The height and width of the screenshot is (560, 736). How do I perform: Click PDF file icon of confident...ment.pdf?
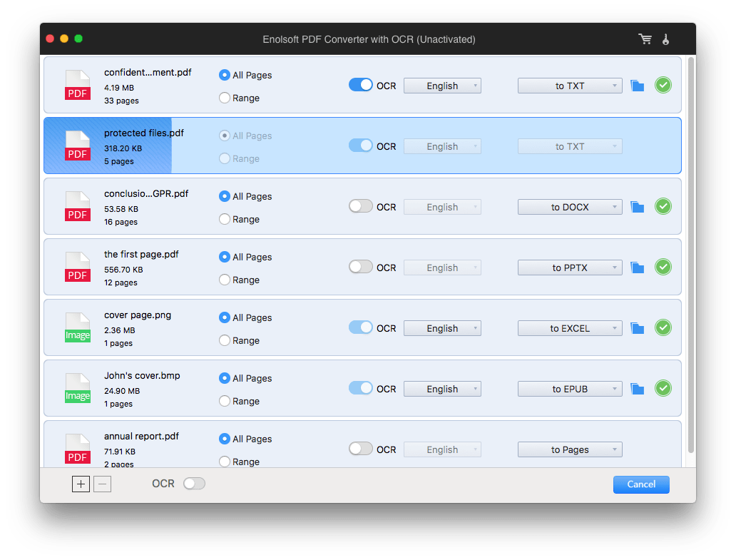[78, 85]
